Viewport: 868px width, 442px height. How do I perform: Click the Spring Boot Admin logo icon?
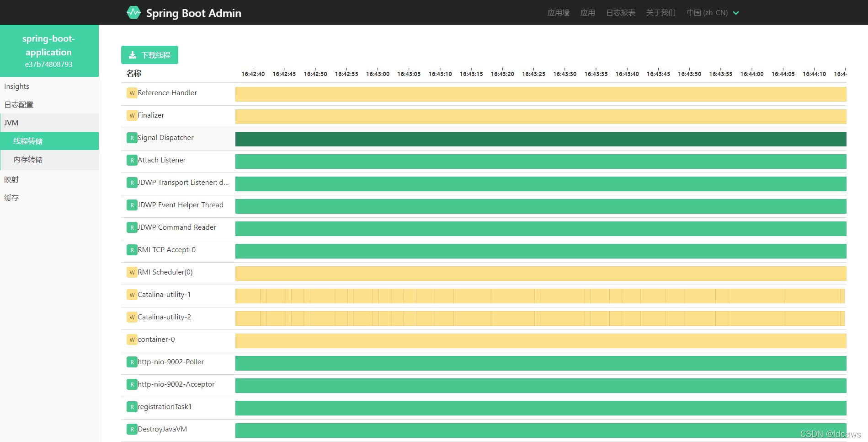(133, 12)
